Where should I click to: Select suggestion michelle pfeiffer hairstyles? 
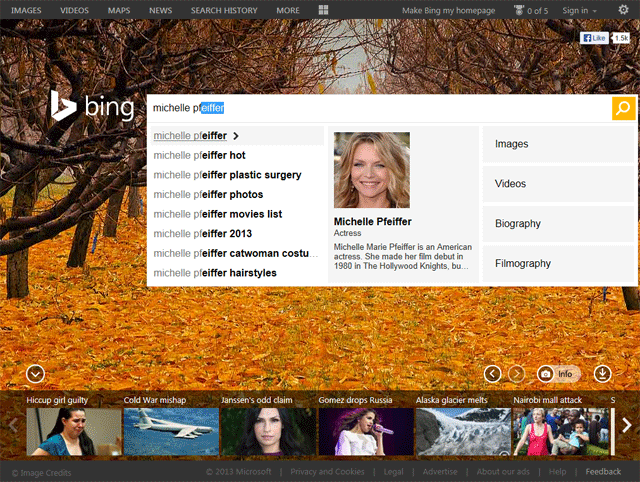(237, 273)
